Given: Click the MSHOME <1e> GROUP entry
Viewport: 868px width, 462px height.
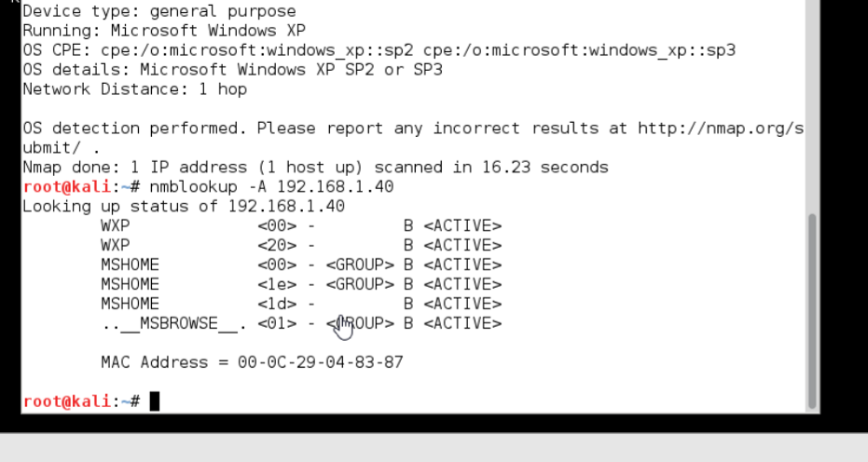Looking at the screenshot, I should 301,284.
